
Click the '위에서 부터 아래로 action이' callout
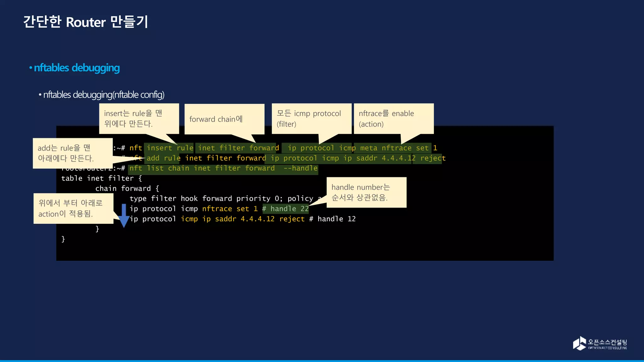point(73,208)
